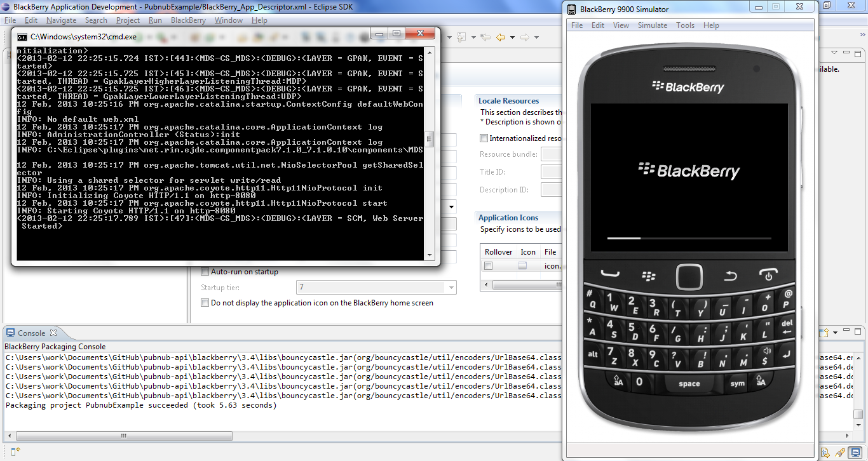Click the placeholder Icon cell beside icon. row
The height and width of the screenshot is (461, 868).
click(522, 266)
